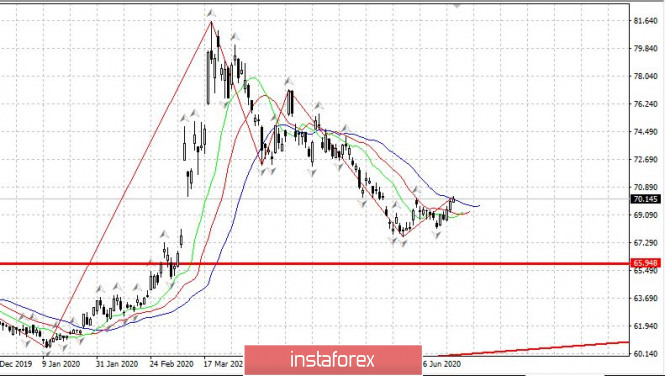This screenshot has height=376, width=665.
Task: Click the 67.290 price axis label
Action: [645, 243]
